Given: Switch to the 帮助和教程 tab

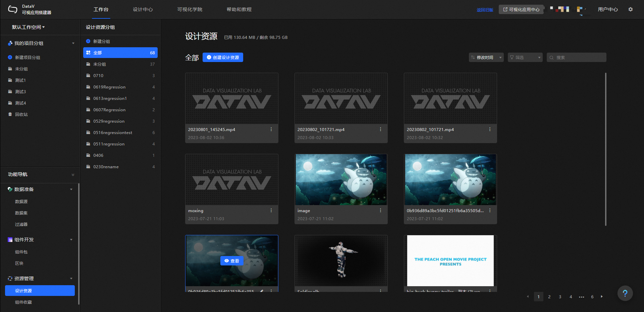Looking at the screenshot, I should click(239, 9).
